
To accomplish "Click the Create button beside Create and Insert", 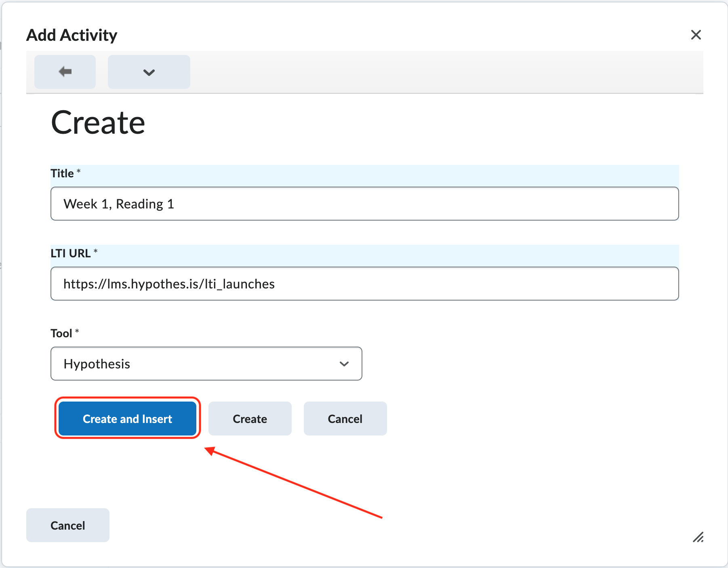I will click(250, 419).
